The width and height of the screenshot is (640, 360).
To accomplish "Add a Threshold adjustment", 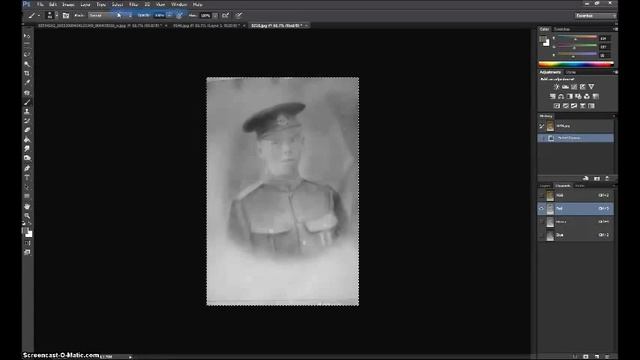I will pos(574,106).
